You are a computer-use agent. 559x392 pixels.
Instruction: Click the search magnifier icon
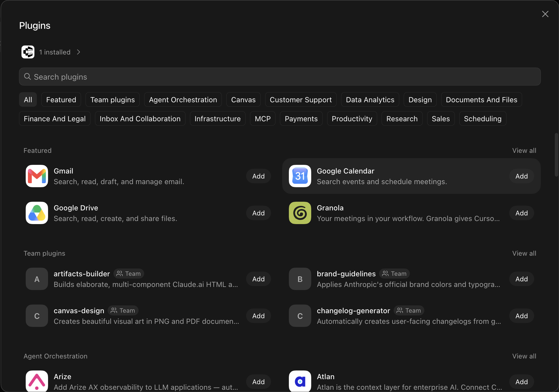coord(27,77)
